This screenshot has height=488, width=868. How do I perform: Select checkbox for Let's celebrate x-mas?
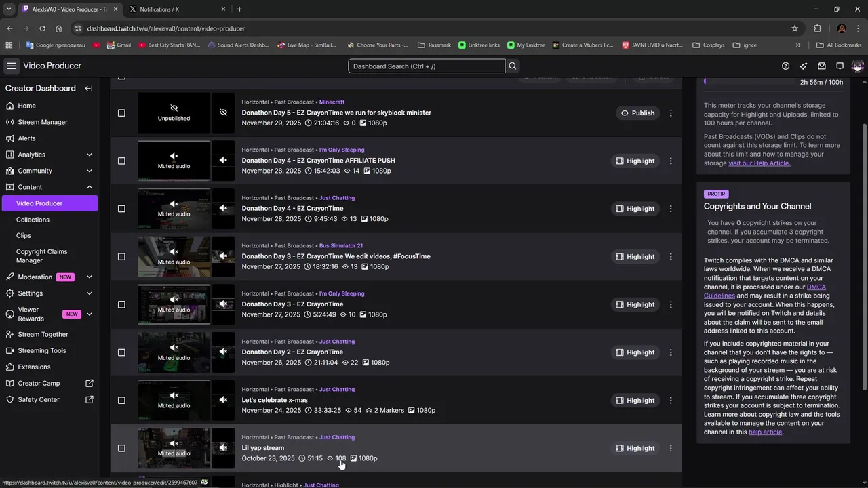point(121,400)
